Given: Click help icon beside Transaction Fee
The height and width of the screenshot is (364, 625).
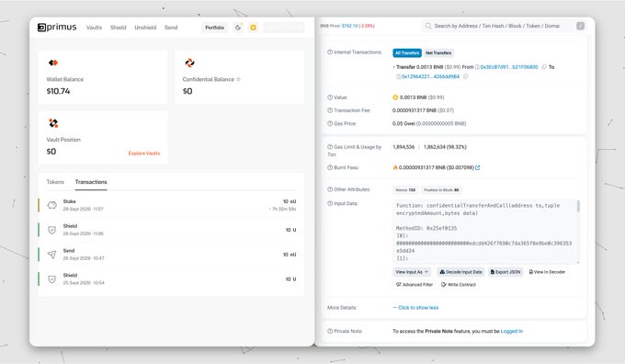Looking at the screenshot, I should tap(330, 110).
